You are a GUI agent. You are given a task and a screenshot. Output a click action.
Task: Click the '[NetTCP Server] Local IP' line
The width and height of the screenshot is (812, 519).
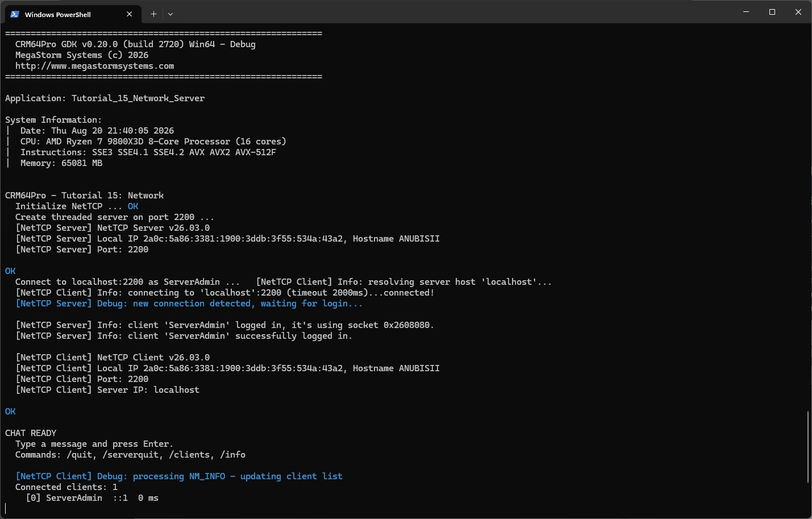tap(227, 239)
